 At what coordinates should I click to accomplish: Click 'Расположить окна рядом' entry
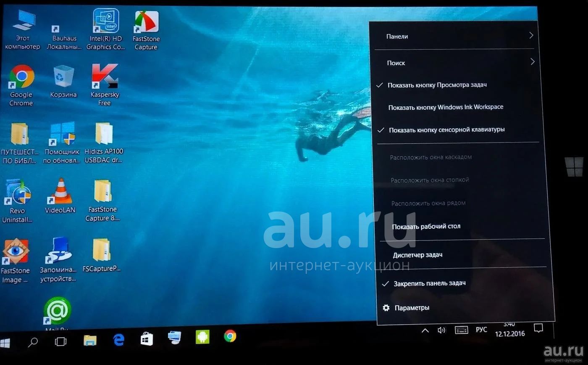point(428,203)
